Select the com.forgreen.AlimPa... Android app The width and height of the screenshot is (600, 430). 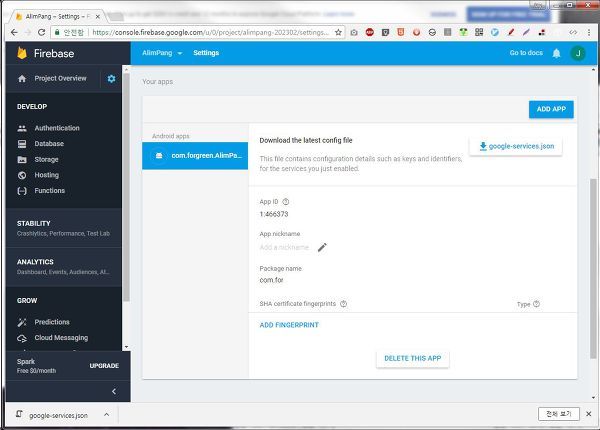coord(195,156)
